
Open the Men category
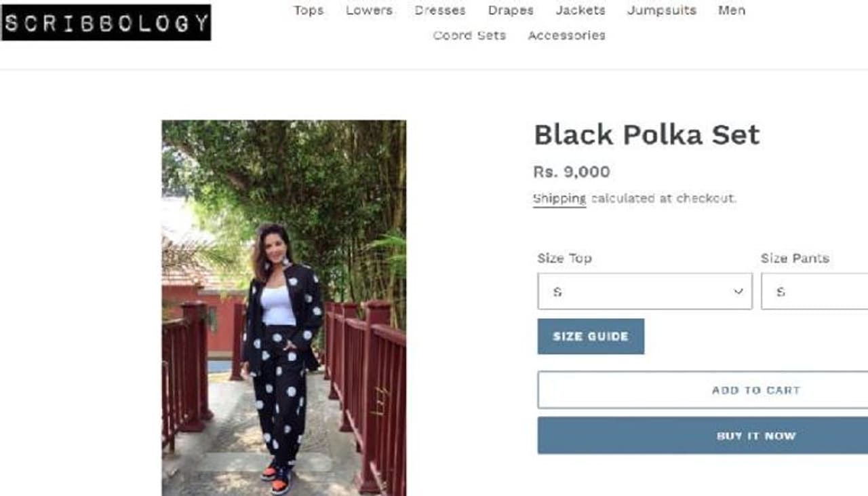(x=732, y=10)
